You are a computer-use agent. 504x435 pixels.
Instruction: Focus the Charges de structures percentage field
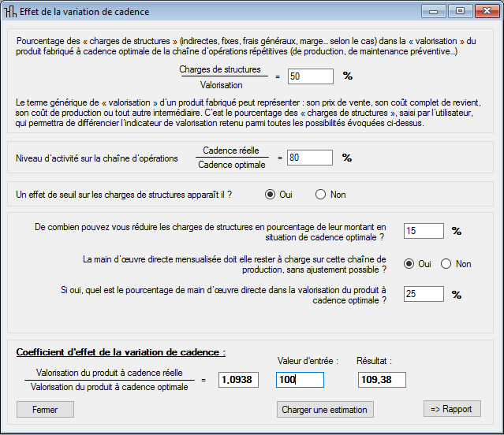coord(311,76)
